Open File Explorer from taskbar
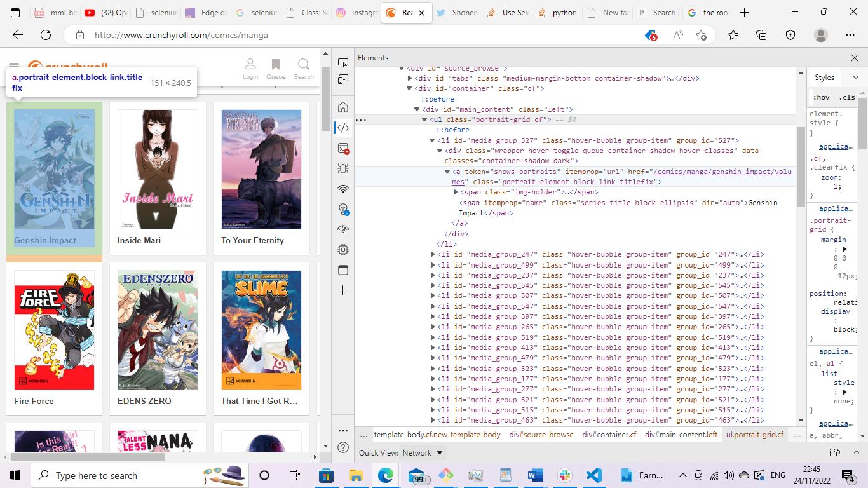This screenshot has height=488, width=868. tap(356, 475)
